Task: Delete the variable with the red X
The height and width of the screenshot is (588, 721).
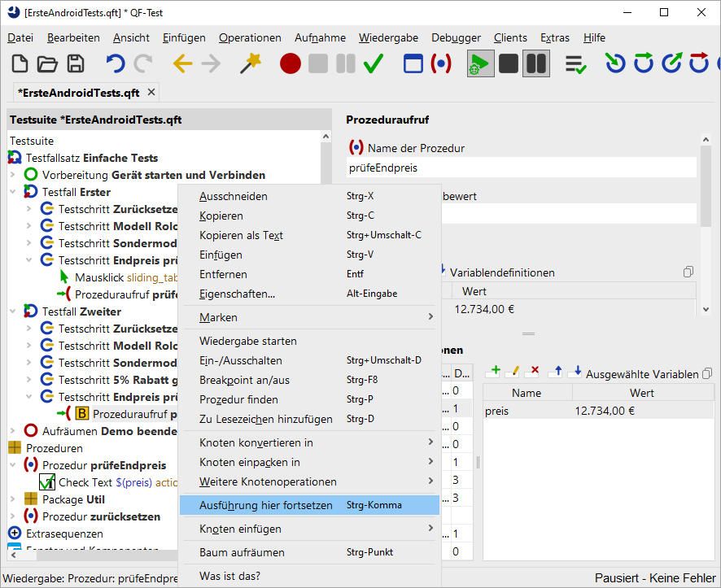Action: tap(533, 372)
